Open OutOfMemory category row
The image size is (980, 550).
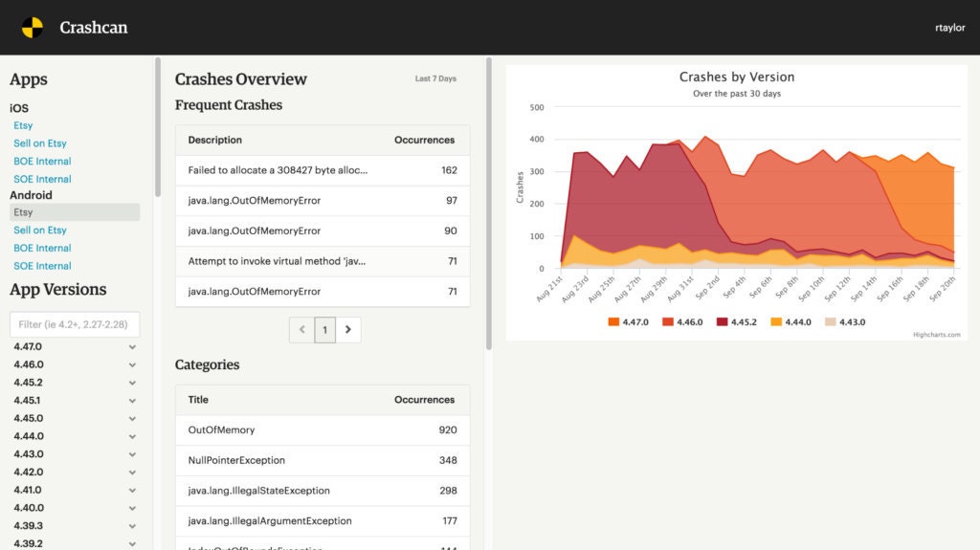pyautogui.click(x=323, y=430)
